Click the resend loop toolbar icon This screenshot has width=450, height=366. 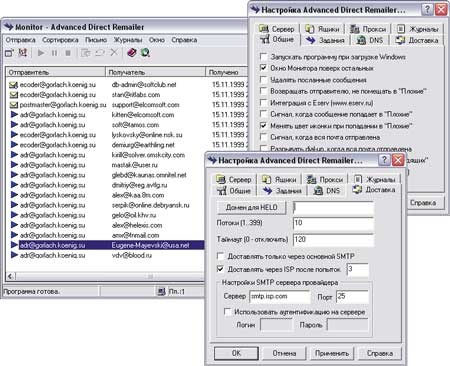click(x=100, y=53)
